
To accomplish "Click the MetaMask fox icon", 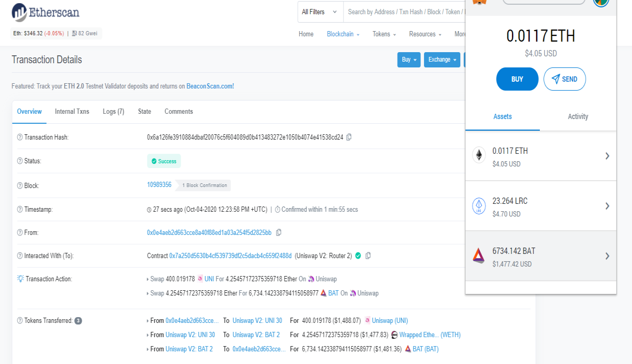I will point(480,2).
